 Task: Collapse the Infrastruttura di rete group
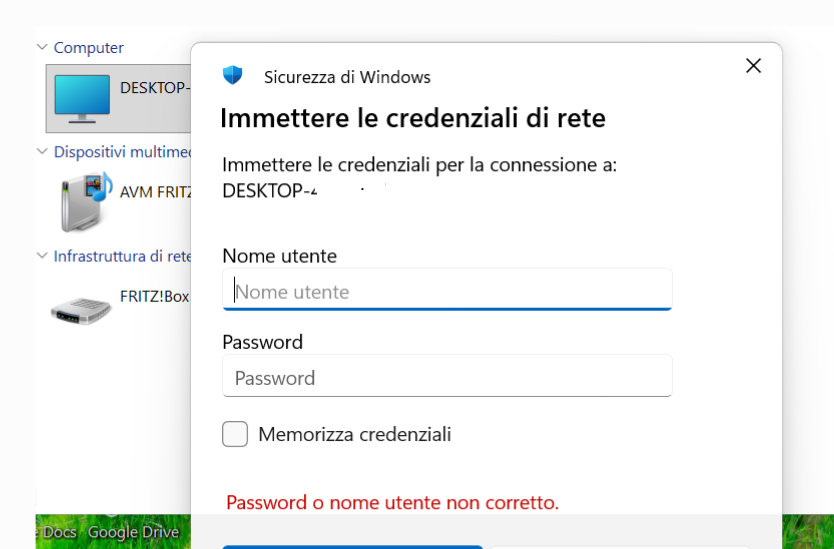coord(42,255)
